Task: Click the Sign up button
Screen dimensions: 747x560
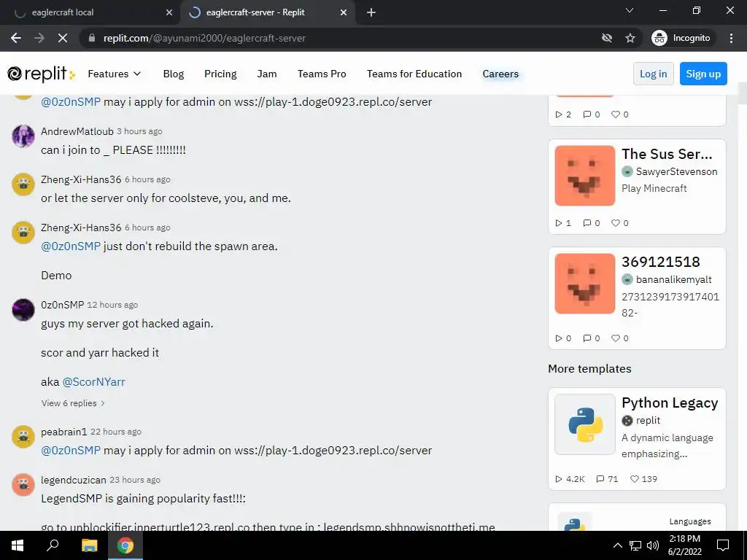Action: (x=703, y=74)
